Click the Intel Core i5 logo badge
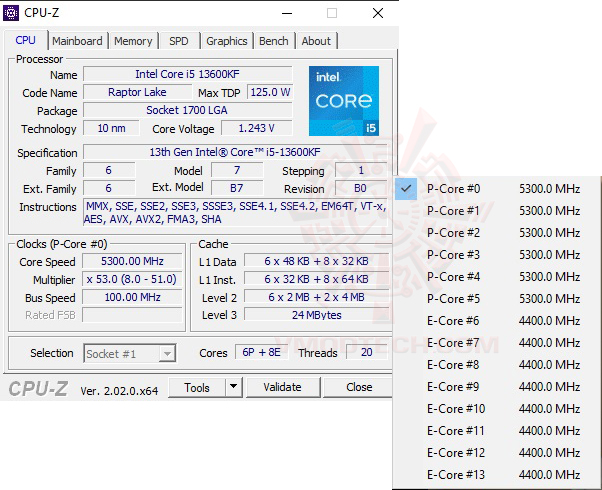 tap(344, 101)
